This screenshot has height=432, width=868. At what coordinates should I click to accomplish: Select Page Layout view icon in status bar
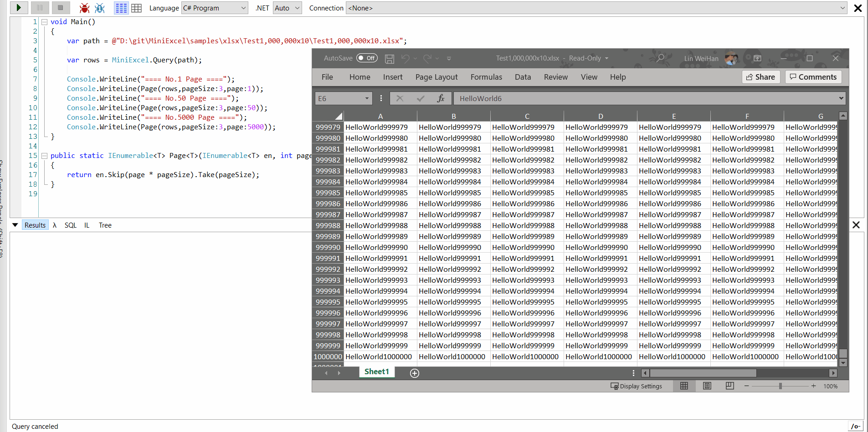(707, 386)
